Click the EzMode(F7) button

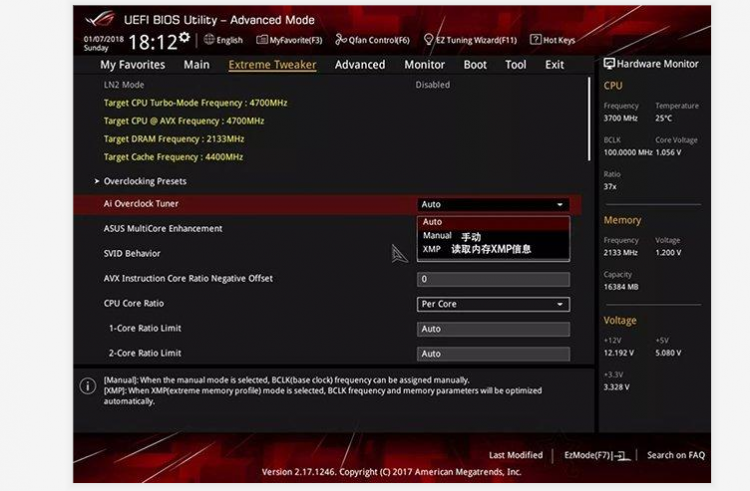(x=596, y=455)
